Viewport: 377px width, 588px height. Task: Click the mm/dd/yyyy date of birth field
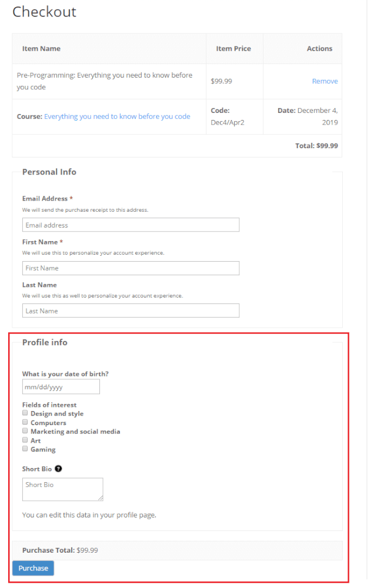click(61, 387)
